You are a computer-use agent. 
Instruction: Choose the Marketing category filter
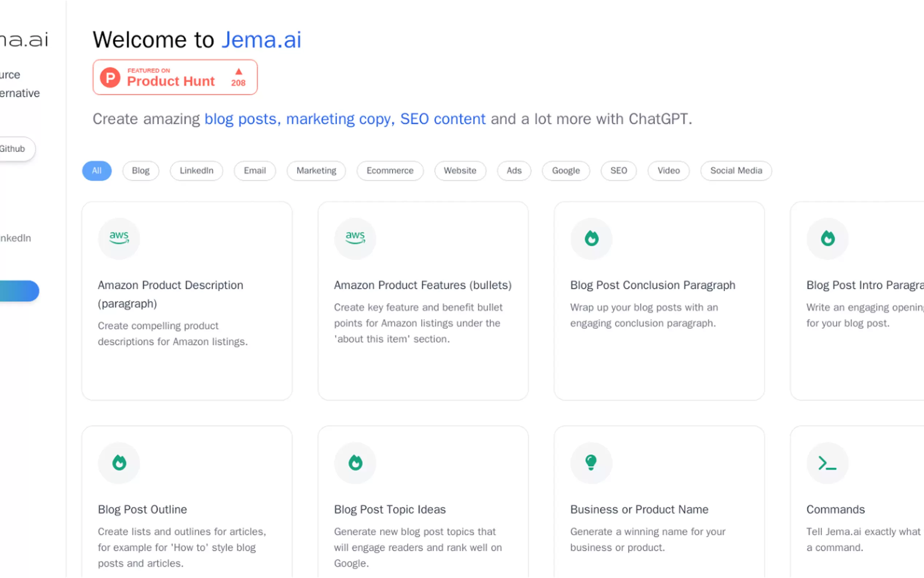point(316,170)
